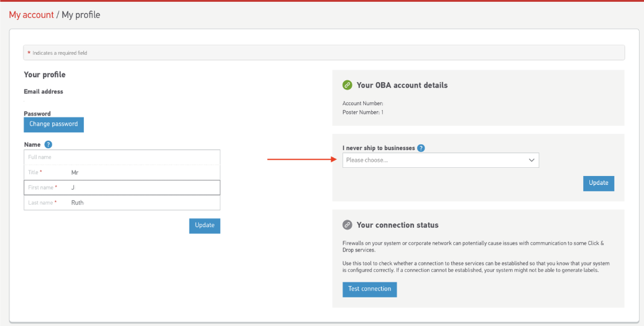Select the Title field containing Mr

[x=122, y=172]
